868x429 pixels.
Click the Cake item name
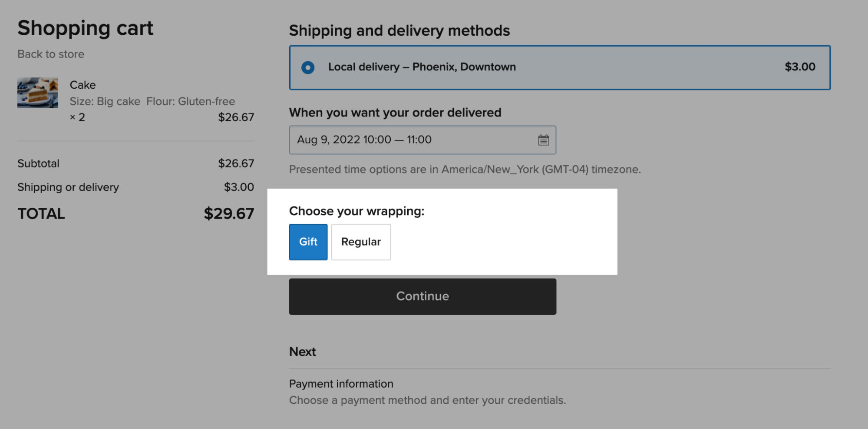[x=83, y=85]
